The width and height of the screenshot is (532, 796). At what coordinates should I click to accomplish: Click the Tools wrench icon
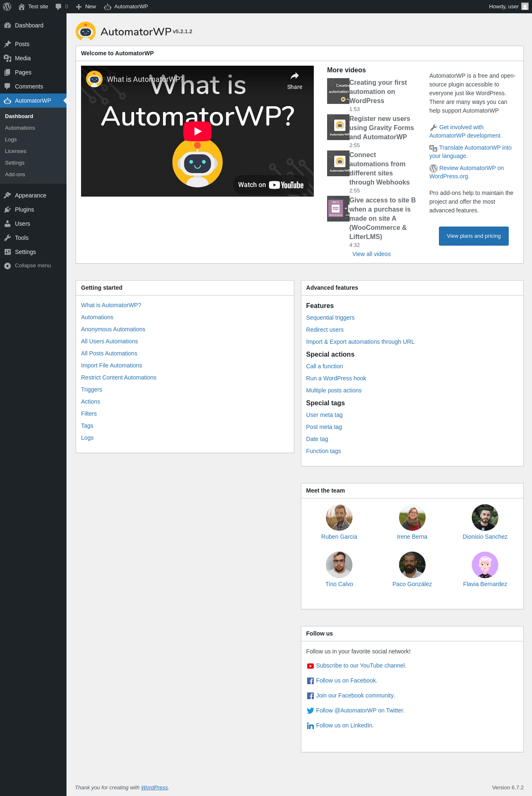tap(7, 238)
